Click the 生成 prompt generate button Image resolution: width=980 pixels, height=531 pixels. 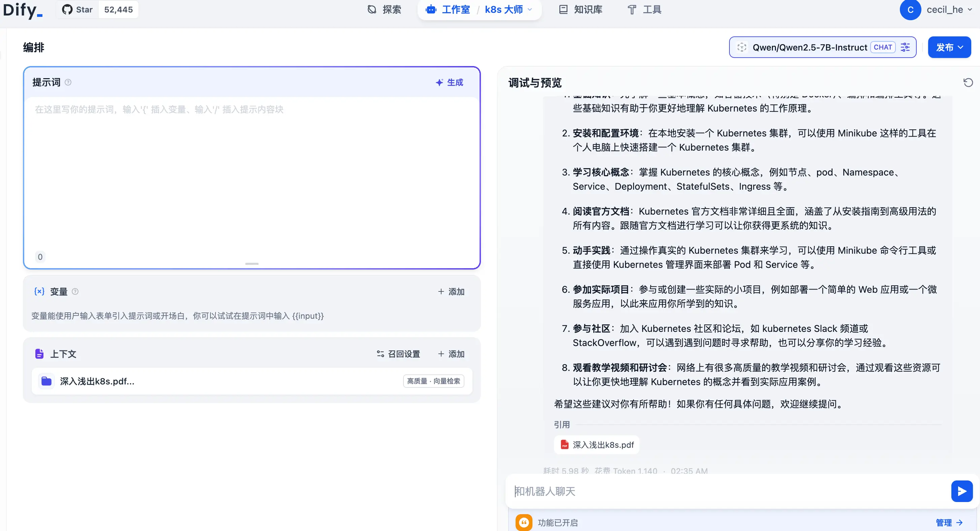[449, 82]
